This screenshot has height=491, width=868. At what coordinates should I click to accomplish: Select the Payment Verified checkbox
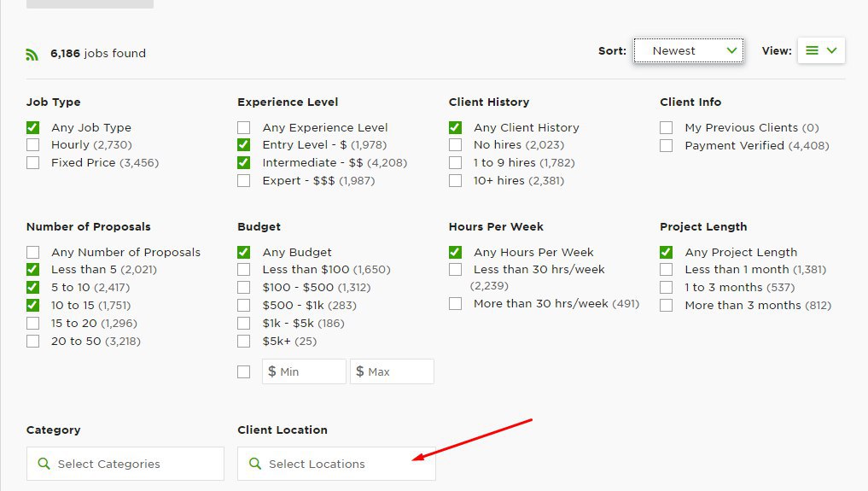click(666, 145)
